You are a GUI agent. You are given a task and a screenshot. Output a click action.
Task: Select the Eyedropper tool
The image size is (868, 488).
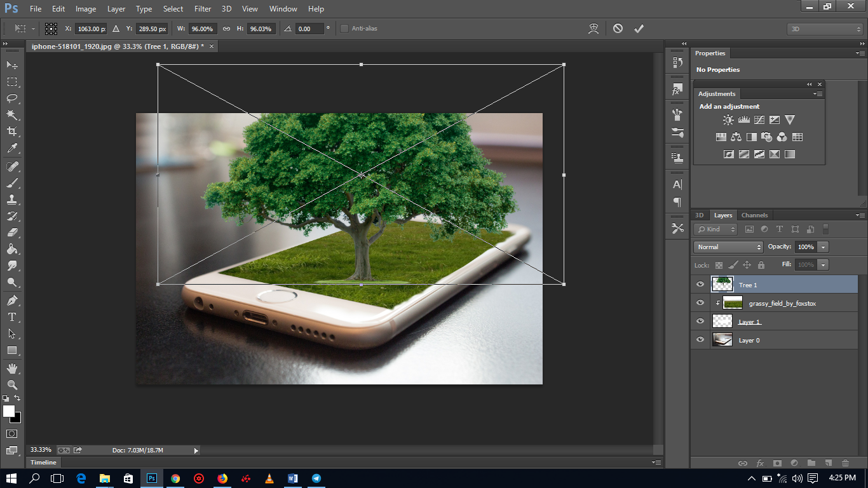tap(12, 148)
